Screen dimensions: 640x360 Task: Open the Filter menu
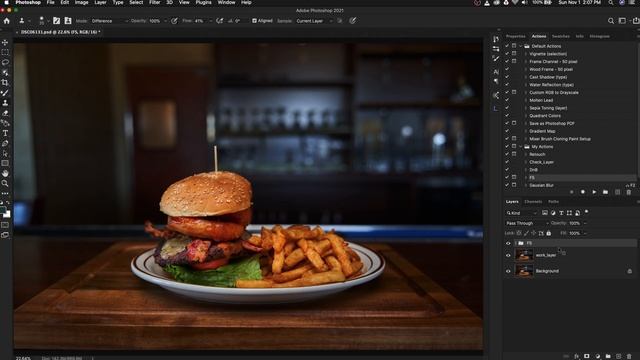tap(154, 2)
